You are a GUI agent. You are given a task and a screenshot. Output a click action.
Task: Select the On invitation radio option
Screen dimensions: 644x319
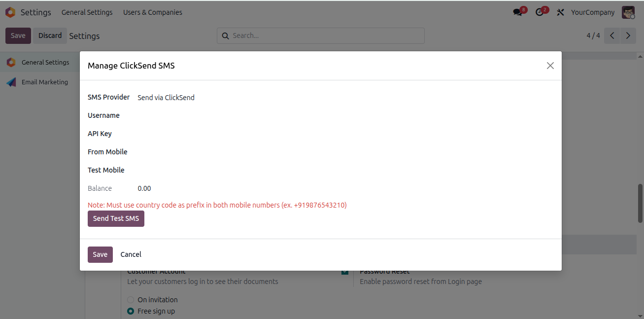(x=131, y=300)
